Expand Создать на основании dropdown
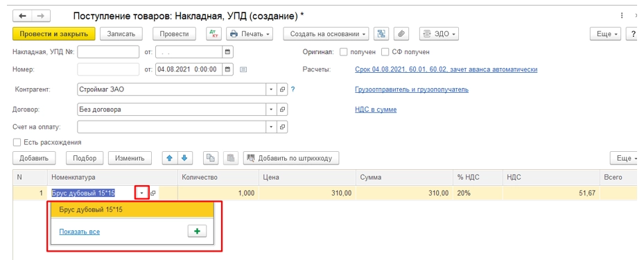This screenshot has height=260, width=644. pos(326,34)
